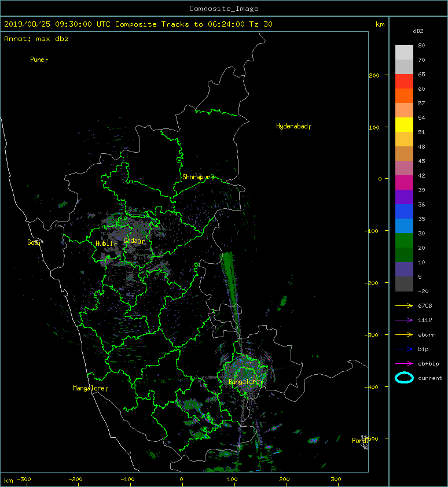This screenshot has height=487, width=448.
Task: Click the dBZ colorbar heading
Action: [x=418, y=31]
